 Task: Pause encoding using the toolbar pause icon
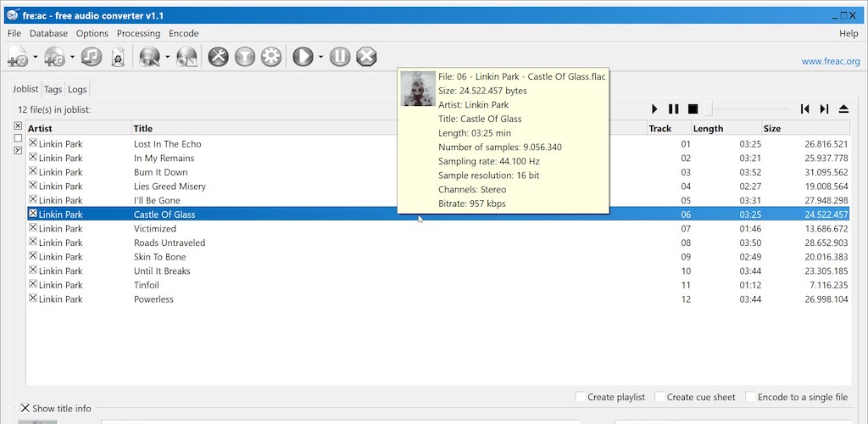339,57
